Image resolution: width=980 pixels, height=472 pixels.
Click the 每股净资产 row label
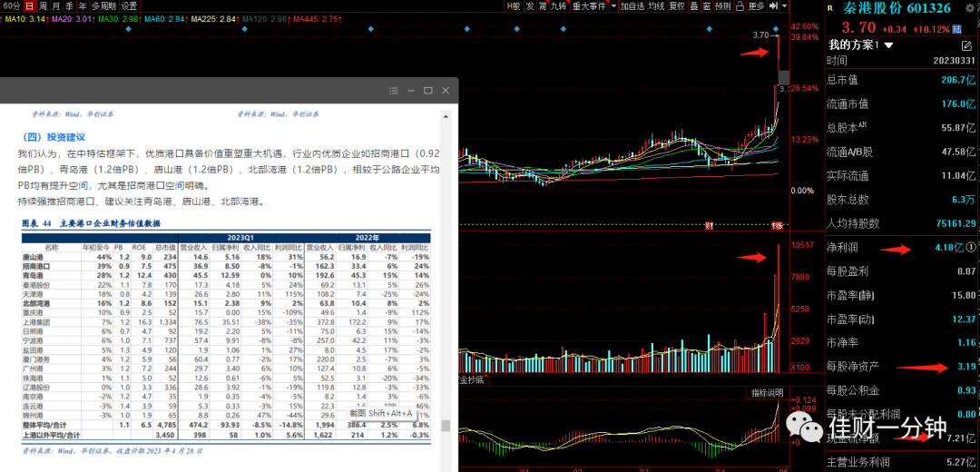pyautogui.click(x=853, y=367)
